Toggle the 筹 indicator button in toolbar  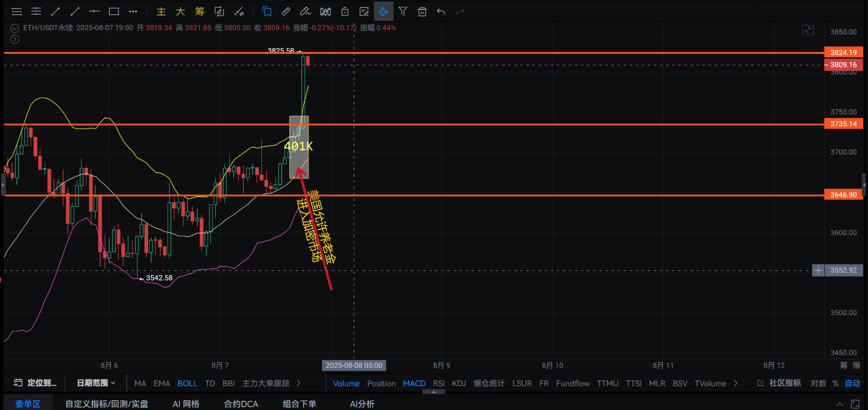pos(200,11)
